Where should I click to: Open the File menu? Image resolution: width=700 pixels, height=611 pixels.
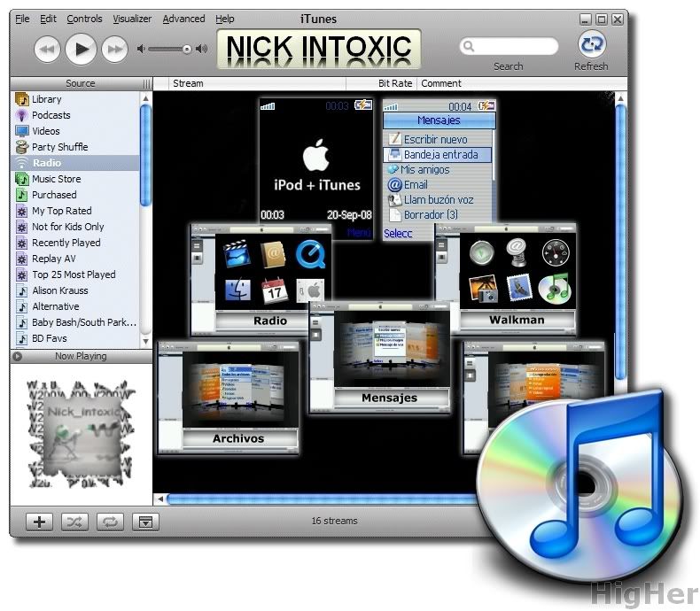(x=22, y=19)
